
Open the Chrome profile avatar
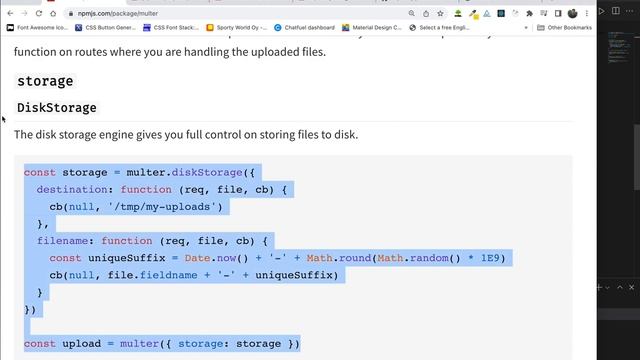[573, 13]
